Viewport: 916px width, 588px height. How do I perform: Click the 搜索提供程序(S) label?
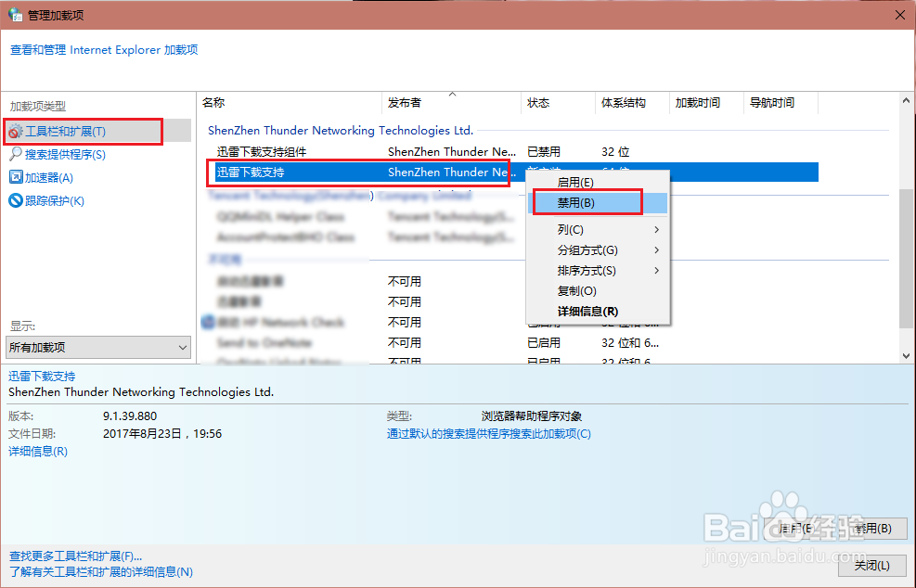(x=65, y=155)
